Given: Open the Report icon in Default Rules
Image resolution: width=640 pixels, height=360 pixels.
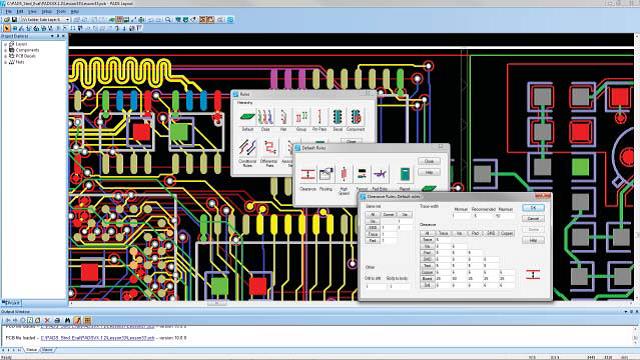Looking at the screenshot, I should (404, 174).
